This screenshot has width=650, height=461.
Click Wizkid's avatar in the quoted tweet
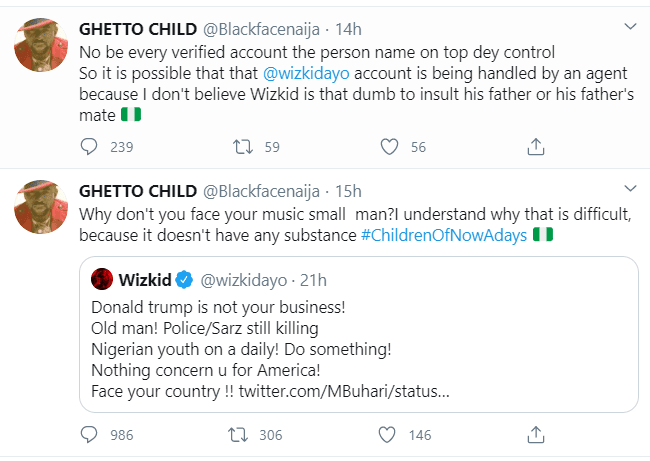point(102,277)
